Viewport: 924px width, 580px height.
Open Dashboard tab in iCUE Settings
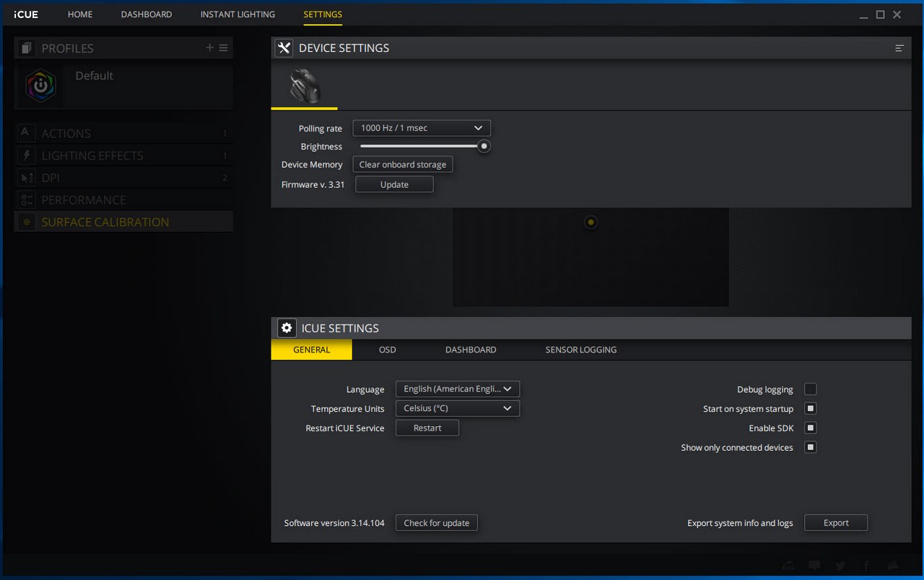pyautogui.click(x=471, y=350)
